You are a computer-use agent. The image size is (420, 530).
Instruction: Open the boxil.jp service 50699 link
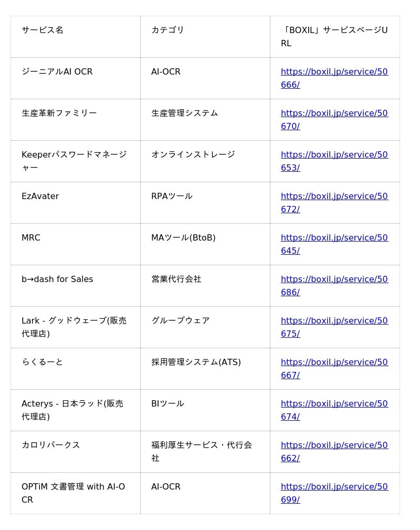[334, 487]
